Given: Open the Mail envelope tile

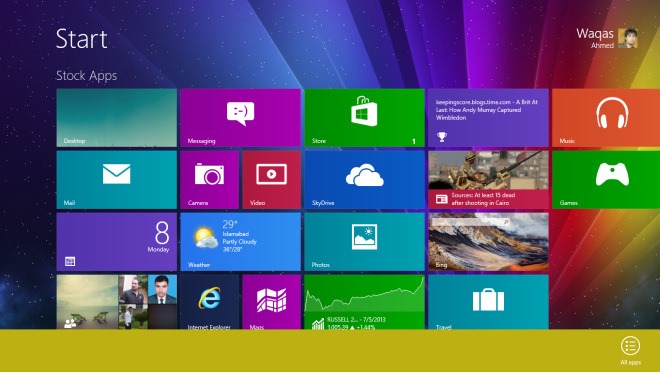Looking at the screenshot, I should coord(117,180).
